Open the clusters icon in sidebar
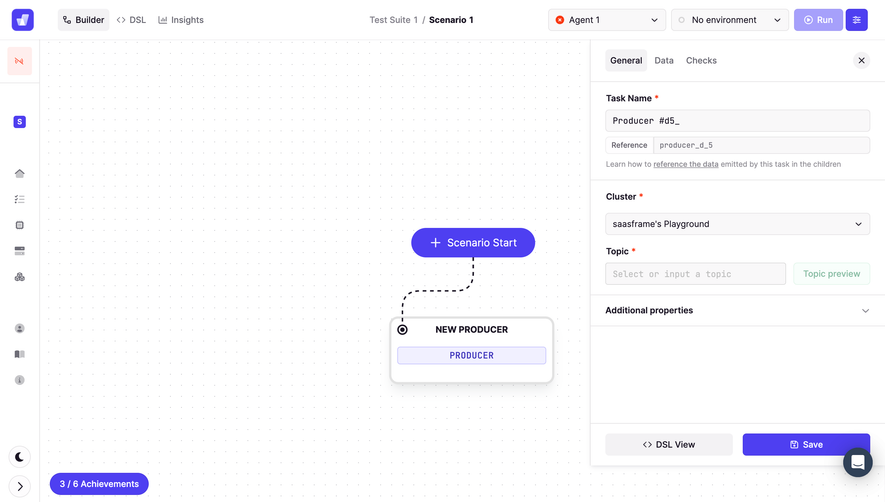 tap(19, 277)
